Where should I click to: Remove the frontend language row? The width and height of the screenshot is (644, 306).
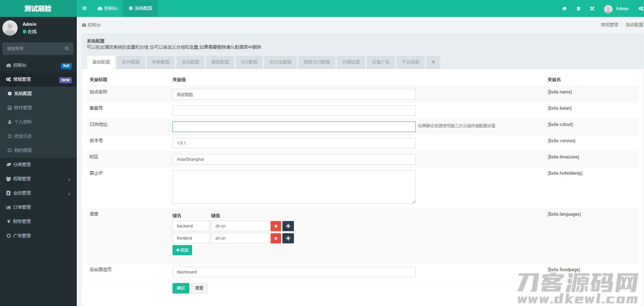click(x=276, y=238)
